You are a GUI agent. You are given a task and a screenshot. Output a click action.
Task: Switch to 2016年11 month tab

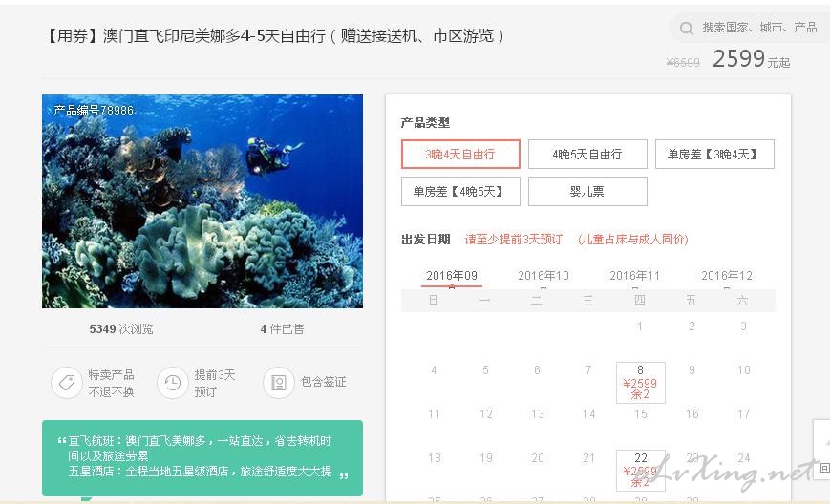tap(634, 276)
